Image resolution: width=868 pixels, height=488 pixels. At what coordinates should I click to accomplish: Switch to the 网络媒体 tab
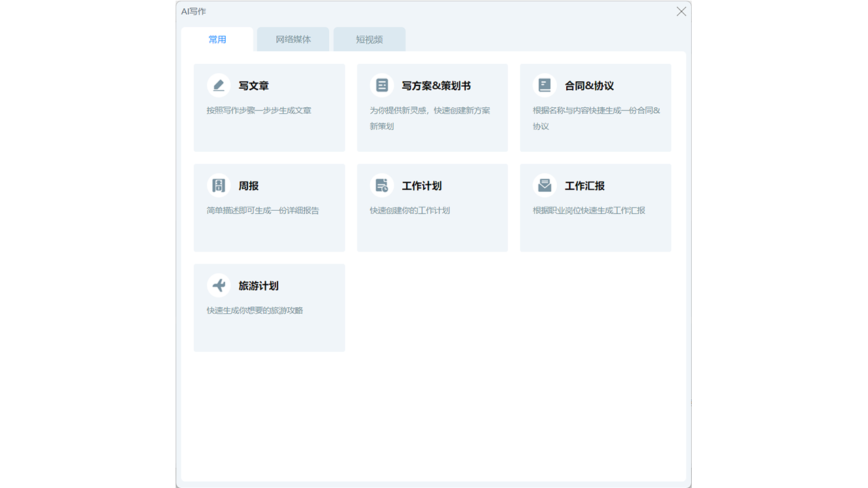(x=292, y=39)
